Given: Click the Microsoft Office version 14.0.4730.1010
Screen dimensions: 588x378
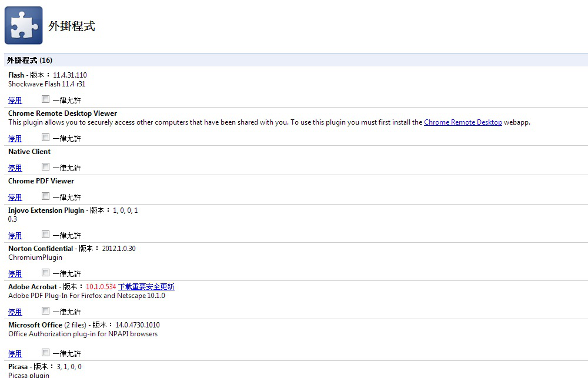Looking at the screenshot, I should point(137,325).
